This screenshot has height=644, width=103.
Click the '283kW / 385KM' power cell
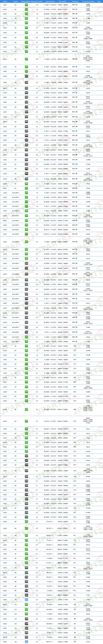click(62, 595)
